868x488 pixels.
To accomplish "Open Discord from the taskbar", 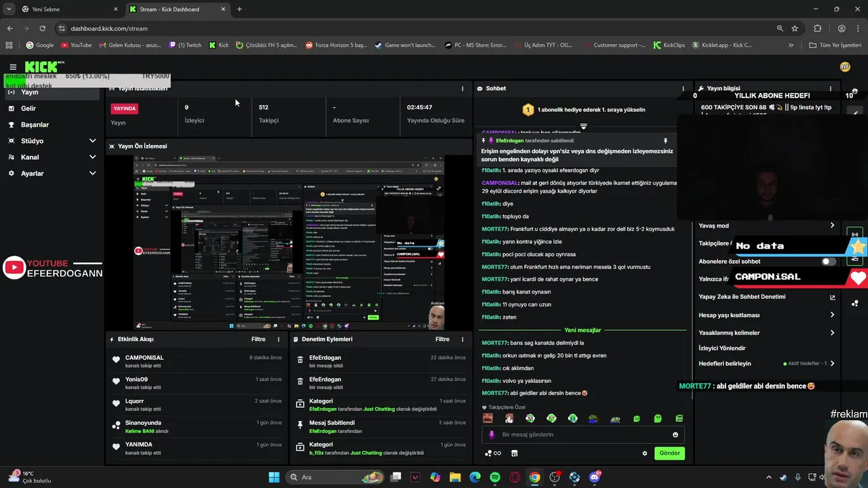I will point(595,477).
